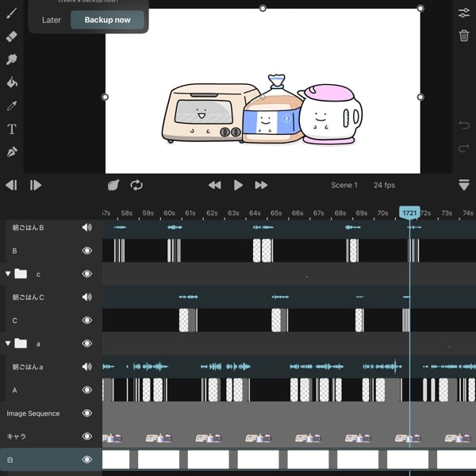Image resolution: width=476 pixels, height=476 pixels.
Task: Collapse the folder named c
Action: pyautogui.click(x=9, y=274)
